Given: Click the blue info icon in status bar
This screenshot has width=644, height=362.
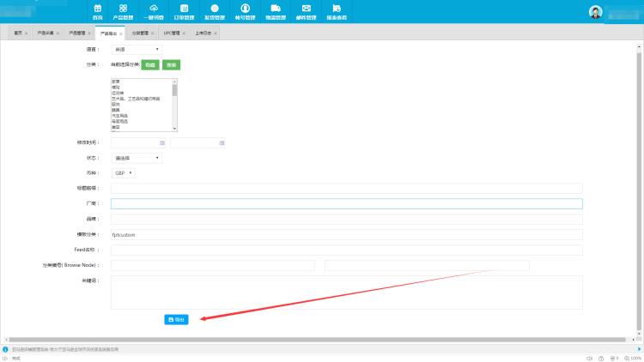Looking at the screenshot, I should point(5,349).
